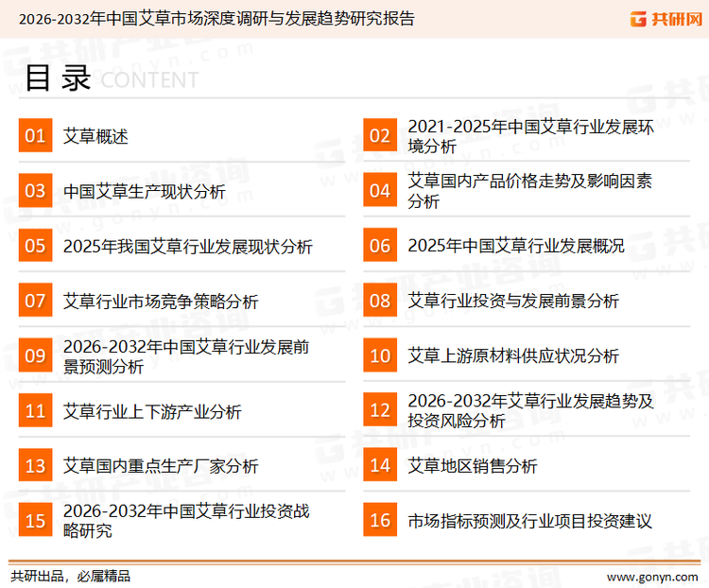709x588 pixels.
Task: Open chapter 中国艾草生产现状分析
Action: pos(145,191)
